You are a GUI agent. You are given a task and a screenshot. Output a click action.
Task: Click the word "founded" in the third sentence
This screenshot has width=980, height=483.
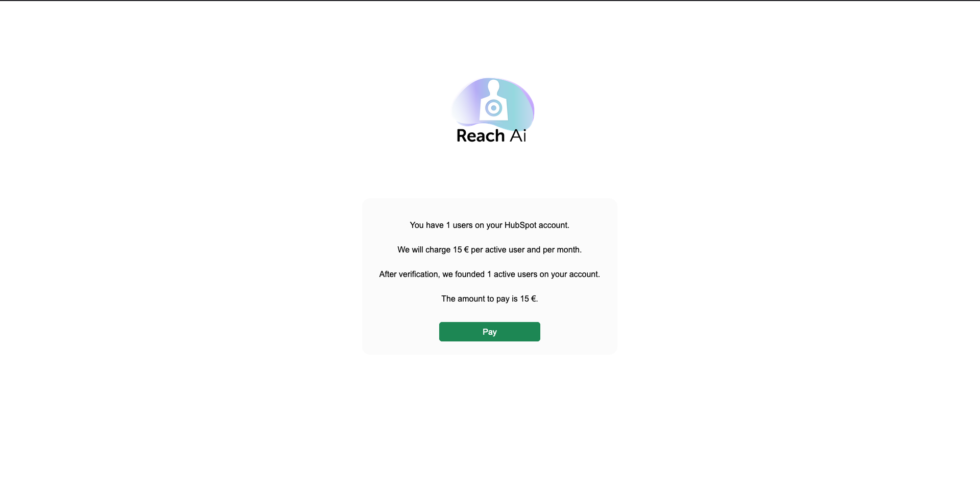[x=469, y=274]
